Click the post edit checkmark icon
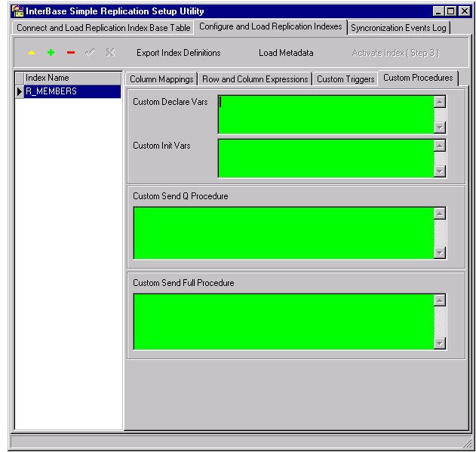Image resolution: width=476 pixels, height=452 pixels. 91,53
